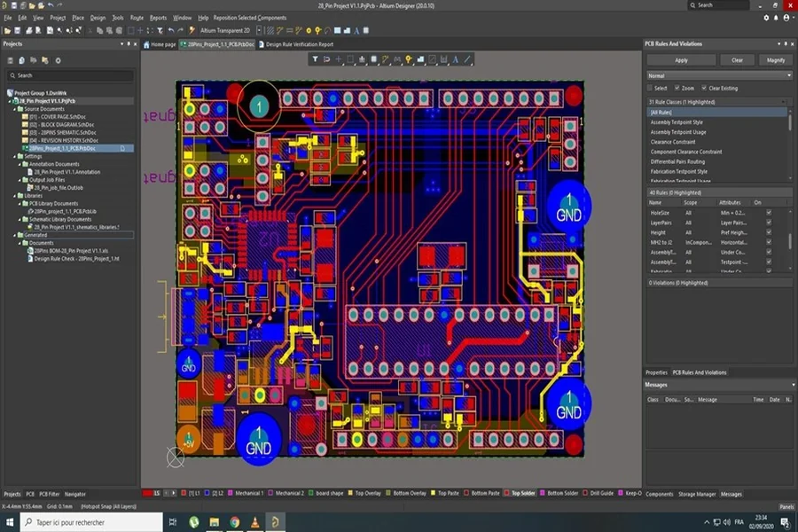The image size is (798, 532).
Task: Open the Route menu
Action: 137,18
